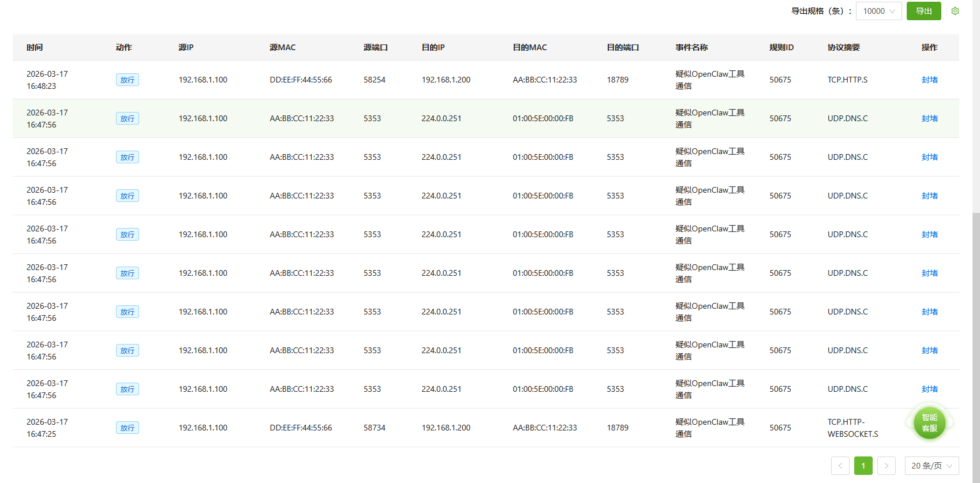The height and width of the screenshot is (483, 980).
Task: Click the 协议摘要 column header
Action: coord(843,47)
